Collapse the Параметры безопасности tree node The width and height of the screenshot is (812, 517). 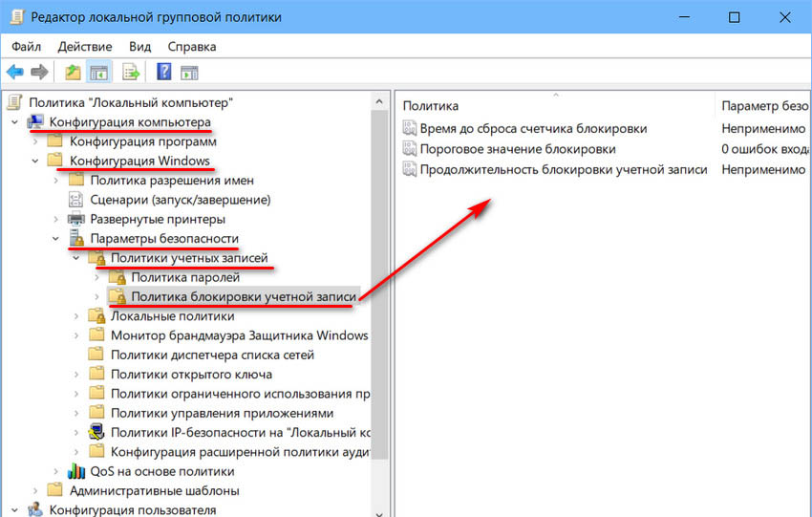click(x=56, y=238)
